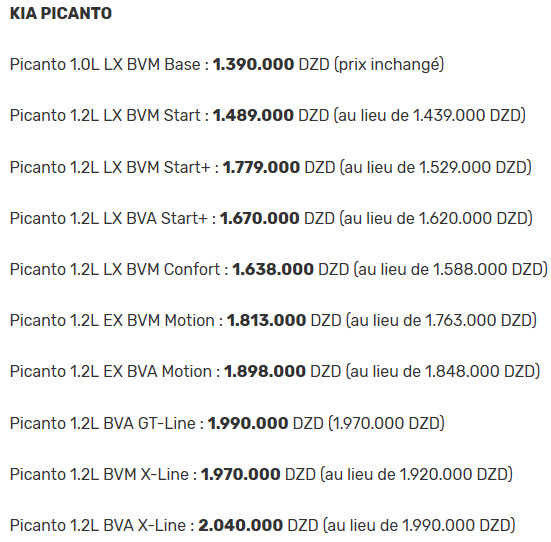Select the Picanto 1.0L LX BVM Base line
Screen dimensions: 551x542
[x=227, y=65]
